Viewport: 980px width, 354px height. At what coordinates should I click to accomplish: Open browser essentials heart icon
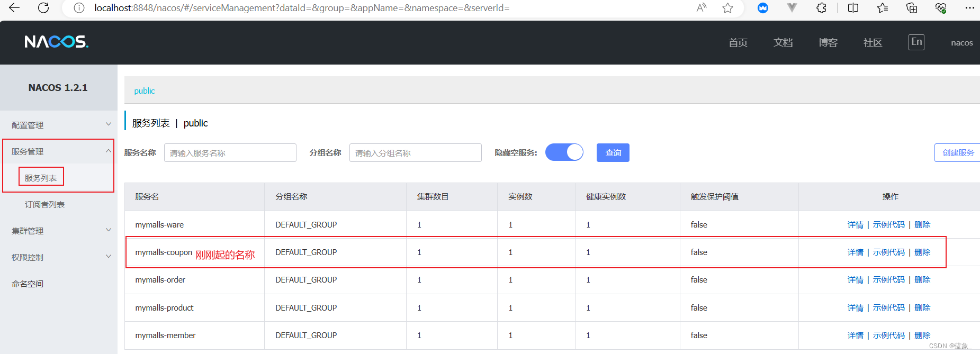point(941,7)
